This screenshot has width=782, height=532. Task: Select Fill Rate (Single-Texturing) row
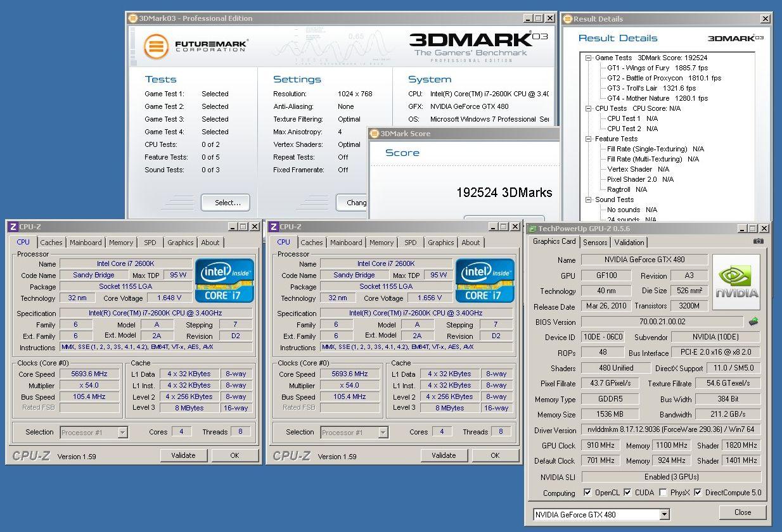click(655, 149)
